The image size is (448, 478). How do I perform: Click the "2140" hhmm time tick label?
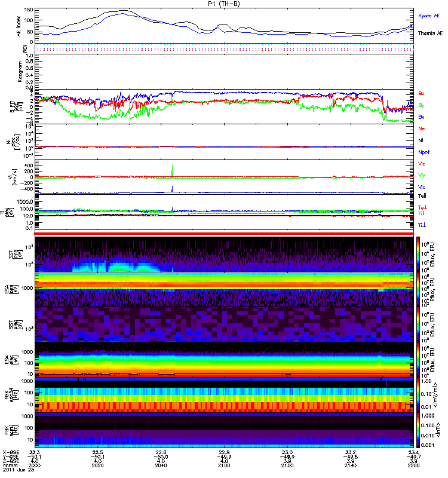pos(351,465)
